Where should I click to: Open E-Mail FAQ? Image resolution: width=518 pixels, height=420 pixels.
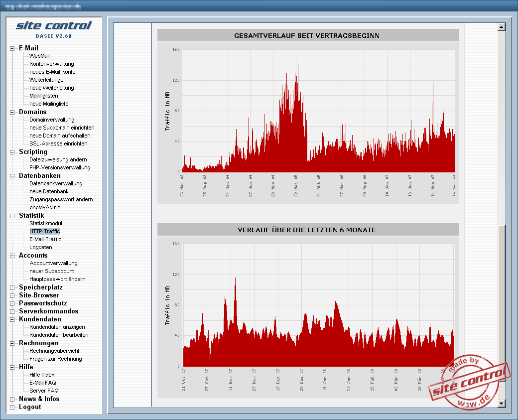coord(43,382)
